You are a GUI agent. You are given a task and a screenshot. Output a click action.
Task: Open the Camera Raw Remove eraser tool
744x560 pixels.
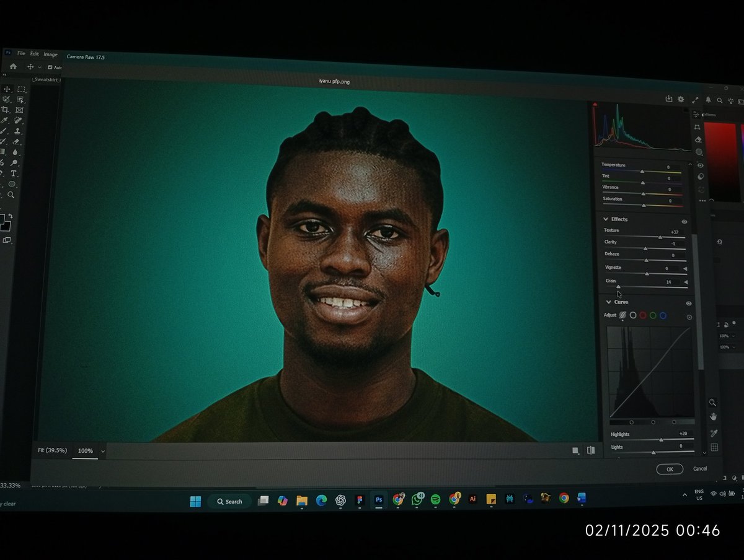point(698,140)
